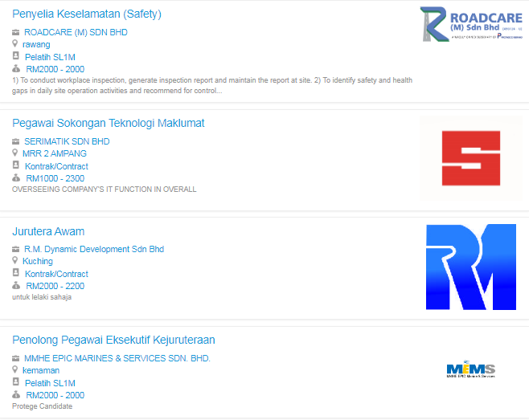
Task: Click the briefcase icon beside ROADCARE company name
Action: tap(15, 32)
